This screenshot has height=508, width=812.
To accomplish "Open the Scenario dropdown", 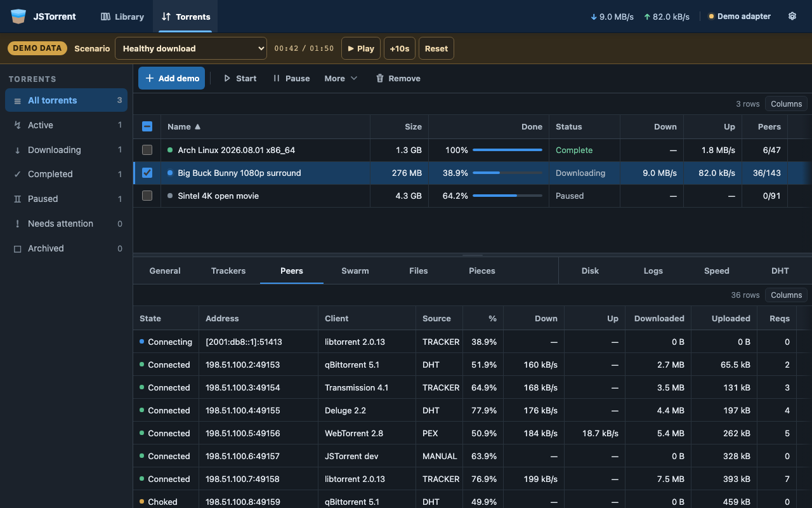I will [191, 48].
